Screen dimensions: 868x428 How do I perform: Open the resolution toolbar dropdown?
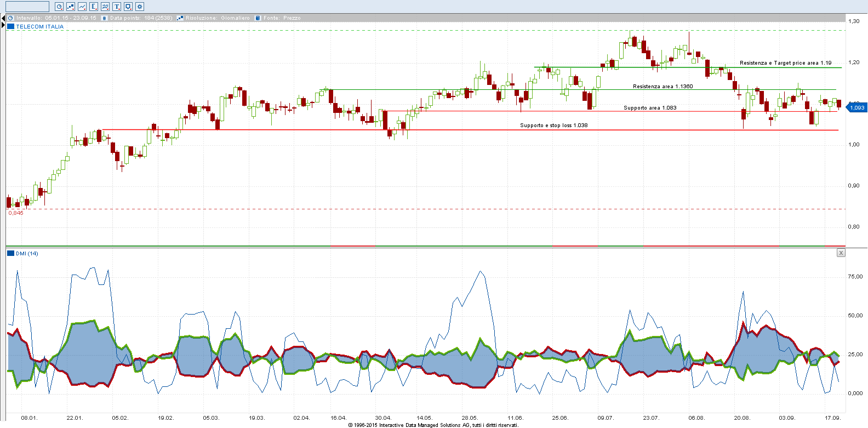click(71, 7)
